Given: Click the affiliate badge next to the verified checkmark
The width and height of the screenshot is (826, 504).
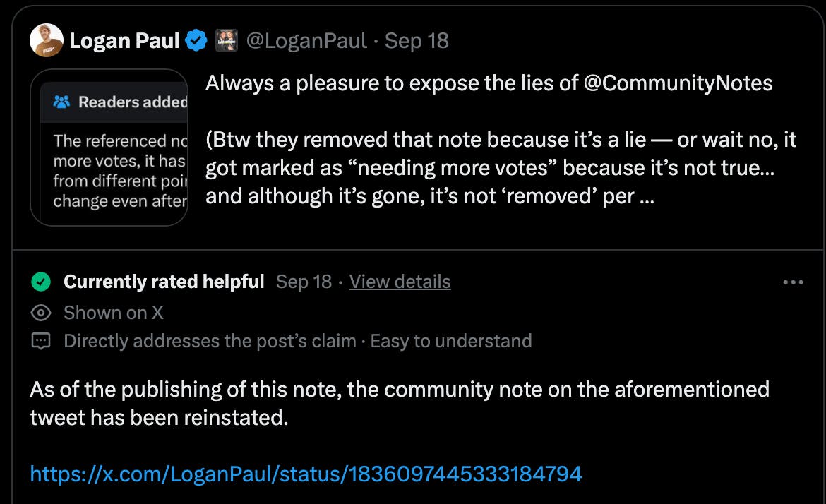Looking at the screenshot, I should point(226,41).
